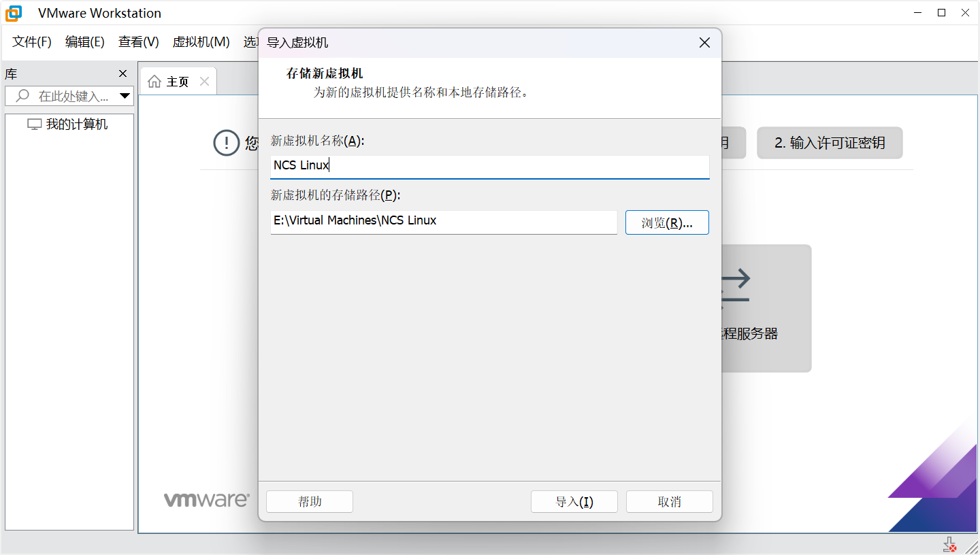Switch to the 主页 tab
980x555 pixels.
click(x=178, y=82)
